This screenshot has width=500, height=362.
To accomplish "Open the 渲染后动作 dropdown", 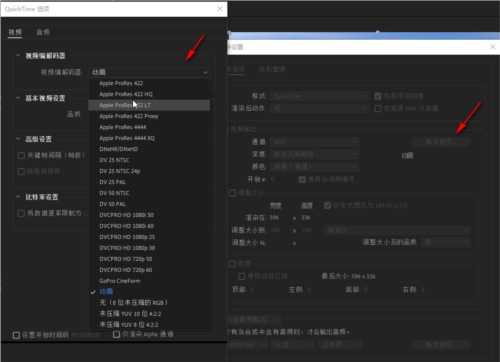I will (x=319, y=108).
